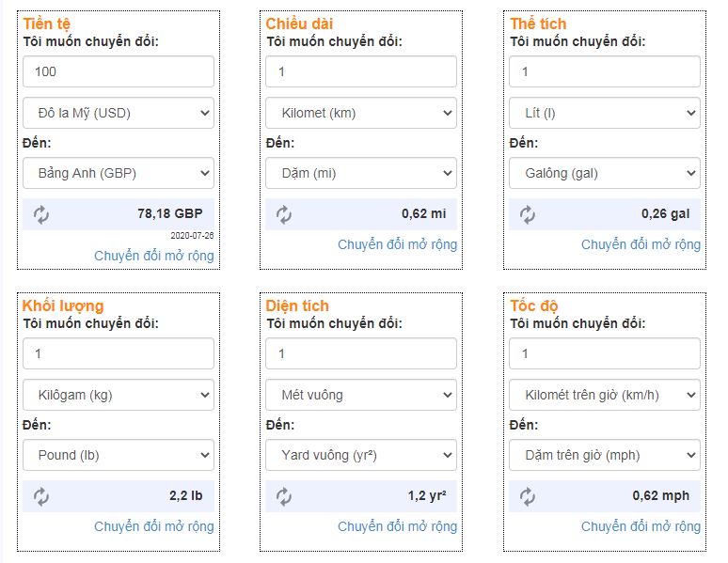Follow Chuyển đổi mở rộng link under Chiều dài
The height and width of the screenshot is (563, 728).
[398, 244]
